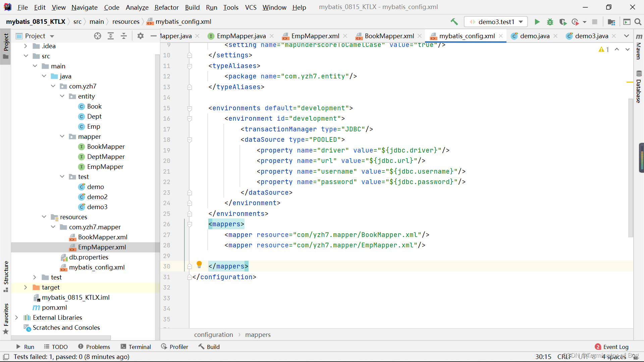Click the Profile run icon

[576, 22]
